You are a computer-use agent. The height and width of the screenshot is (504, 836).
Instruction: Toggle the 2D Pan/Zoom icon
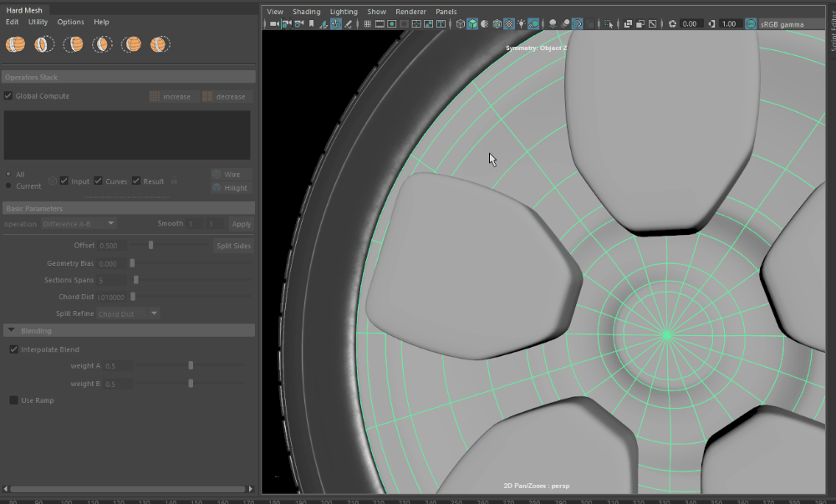pos(336,24)
